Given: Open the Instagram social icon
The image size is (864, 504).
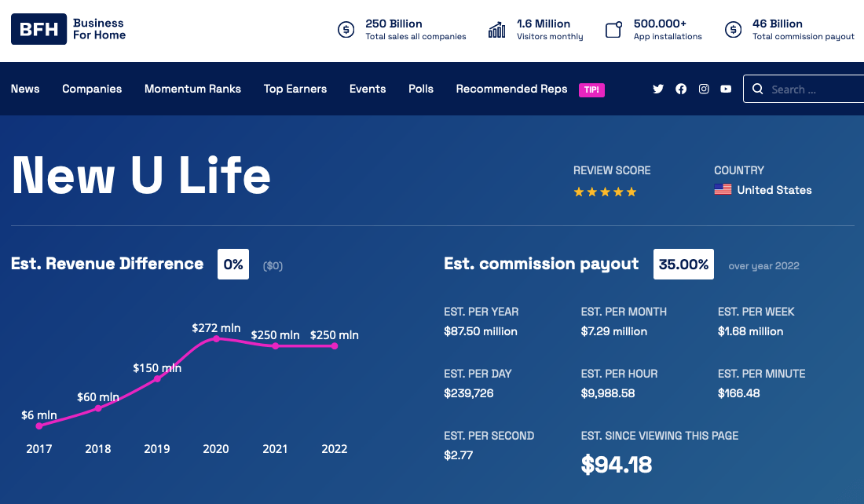Looking at the screenshot, I should point(704,89).
